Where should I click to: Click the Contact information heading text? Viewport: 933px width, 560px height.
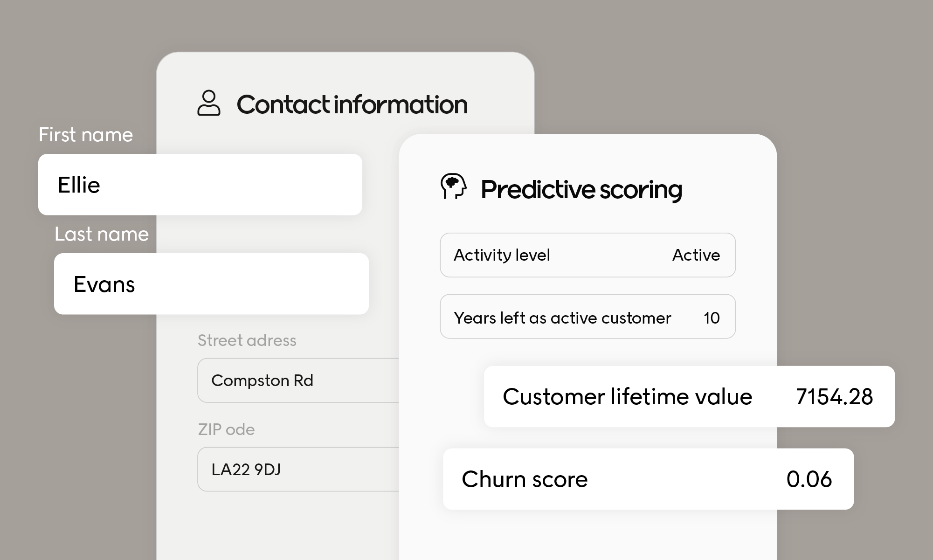click(x=352, y=104)
